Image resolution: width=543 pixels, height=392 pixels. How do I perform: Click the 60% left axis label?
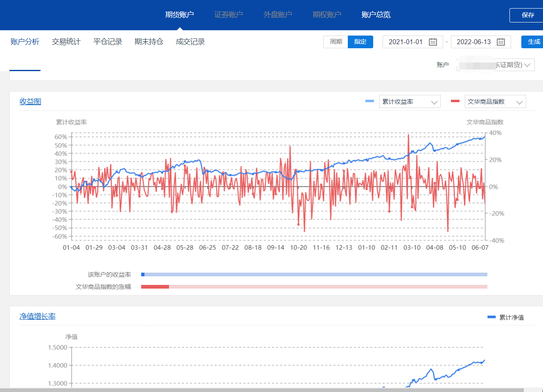click(x=61, y=137)
